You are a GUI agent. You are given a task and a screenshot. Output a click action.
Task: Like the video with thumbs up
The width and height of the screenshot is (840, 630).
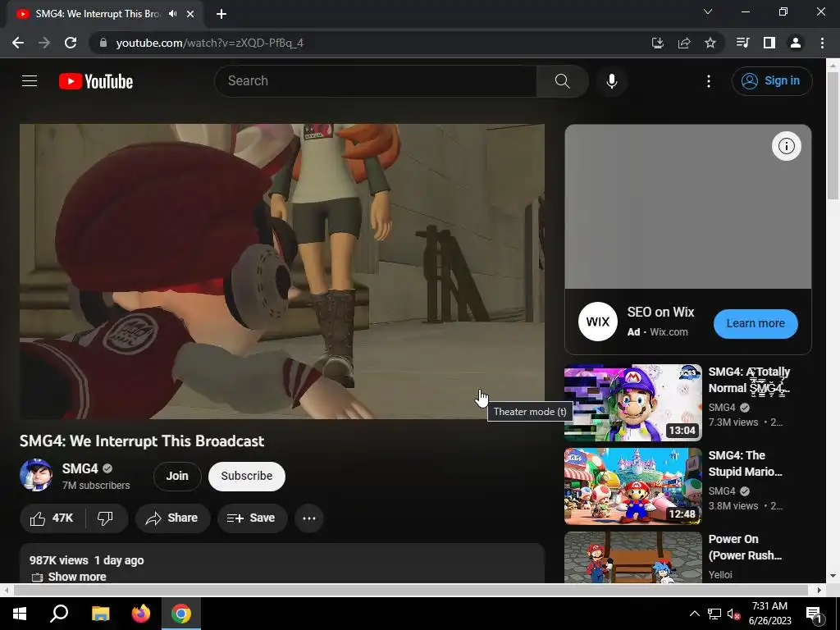(52, 518)
